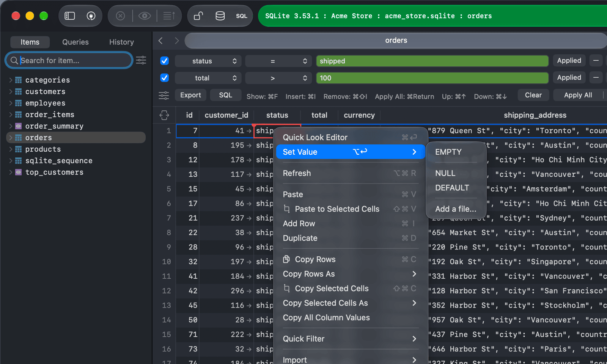Expand the sqlite_sequence tree item

click(x=11, y=161)
